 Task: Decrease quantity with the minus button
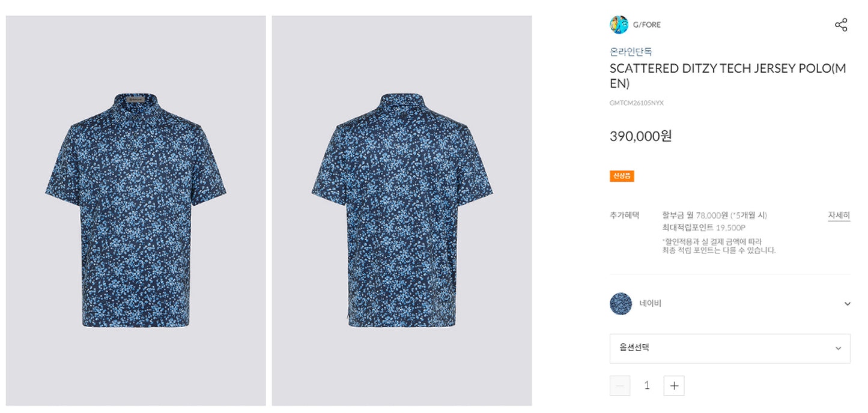[620, 385]
